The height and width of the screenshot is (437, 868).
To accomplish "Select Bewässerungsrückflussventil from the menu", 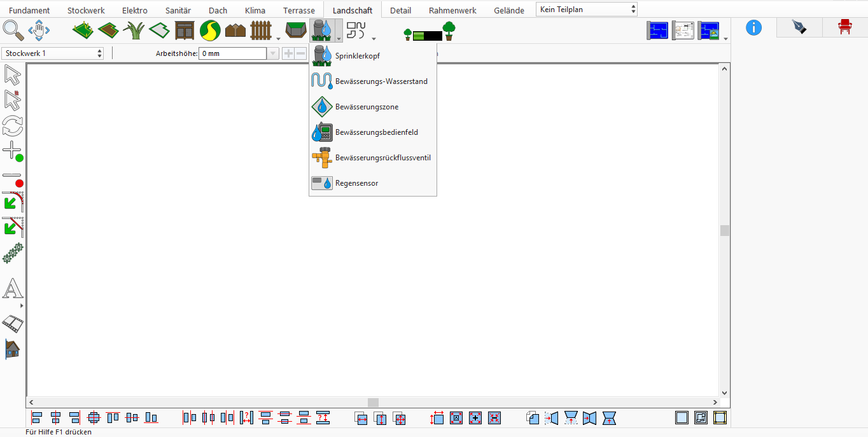I will click(x=373, y=158).
